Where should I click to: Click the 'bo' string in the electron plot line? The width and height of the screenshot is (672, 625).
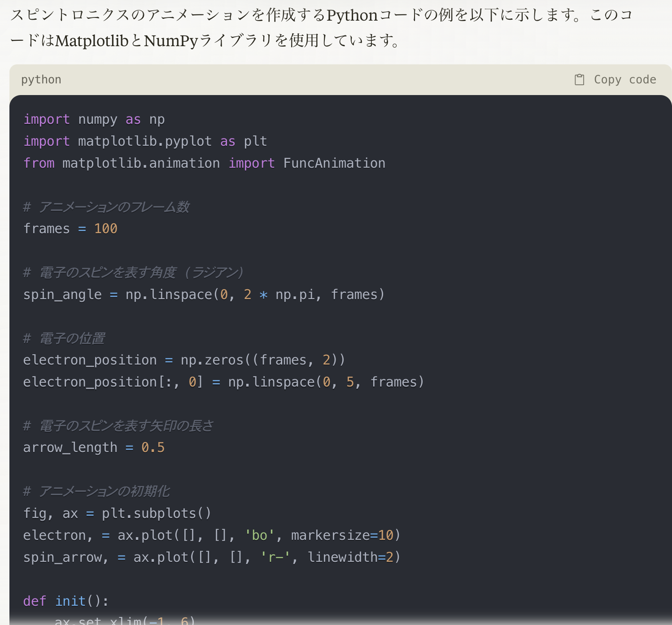260,535
